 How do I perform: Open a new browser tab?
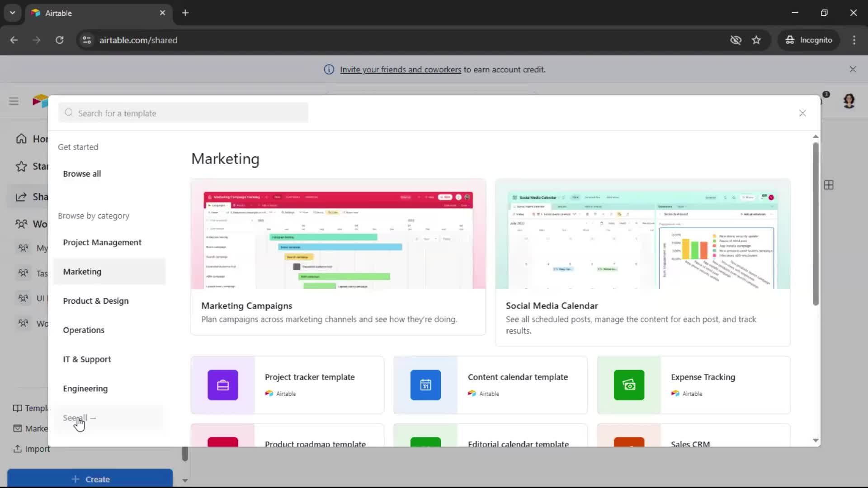coord(185,13)
